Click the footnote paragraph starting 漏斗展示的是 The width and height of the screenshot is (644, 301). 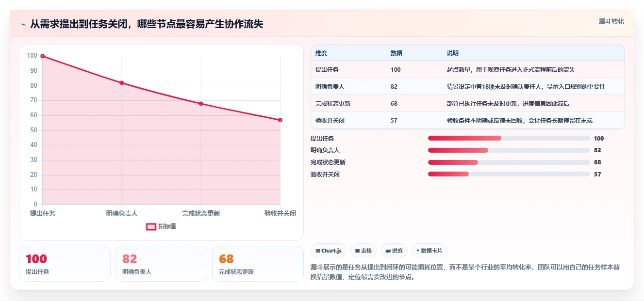[x=465, y=272]
